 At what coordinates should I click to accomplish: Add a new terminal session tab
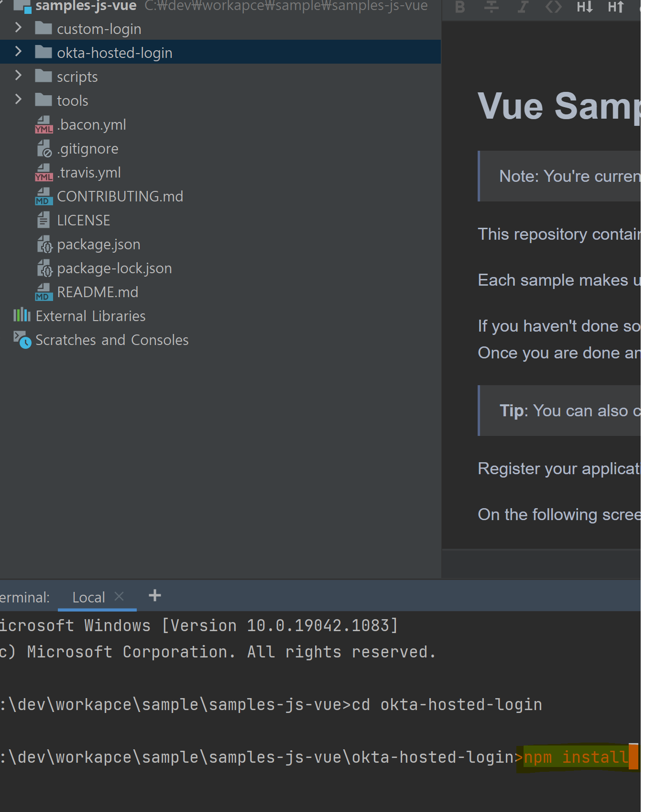tap(154, 596)
